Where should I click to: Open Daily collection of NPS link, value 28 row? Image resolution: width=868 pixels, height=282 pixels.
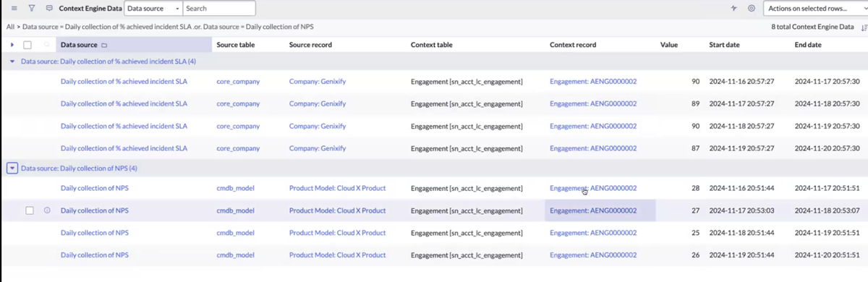95,188
